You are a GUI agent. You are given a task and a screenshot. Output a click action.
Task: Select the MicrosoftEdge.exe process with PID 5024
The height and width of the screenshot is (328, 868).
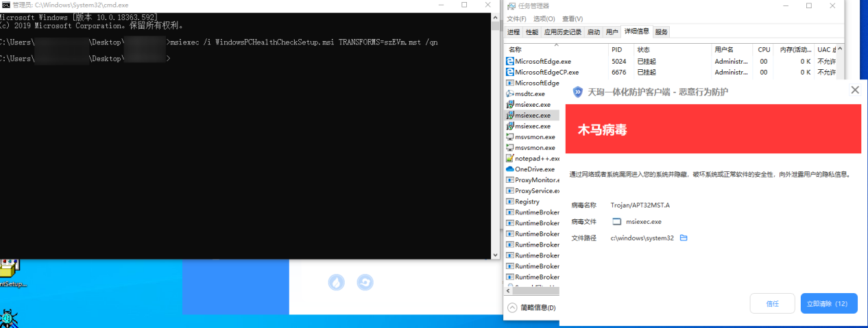pyautogui.click(x=542, y=61)
